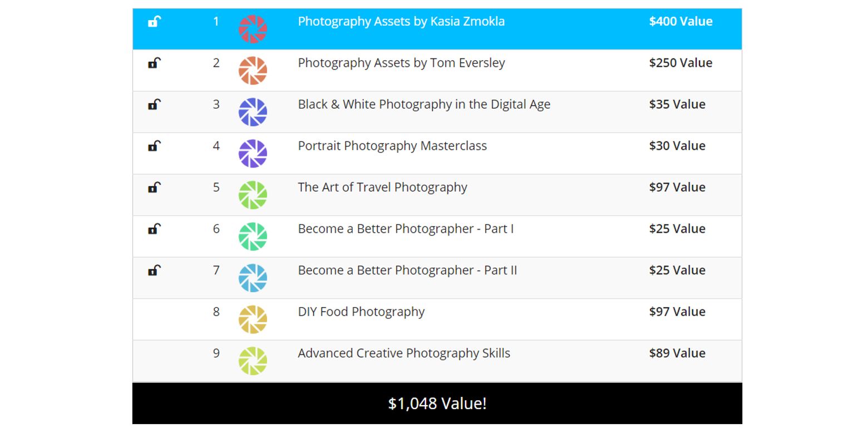Image resolution: width=868 pixels, height=433 pixels.
Task: Toggle the unlock icon for Black & White Photography
Action: (x=154, y=105)
